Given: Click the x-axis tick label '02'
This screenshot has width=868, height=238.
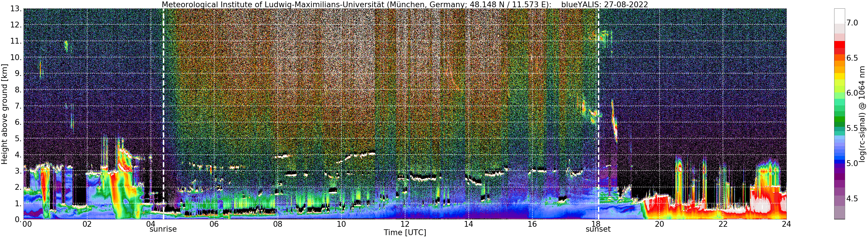Looking at the screenshot, I should point(87,224).
